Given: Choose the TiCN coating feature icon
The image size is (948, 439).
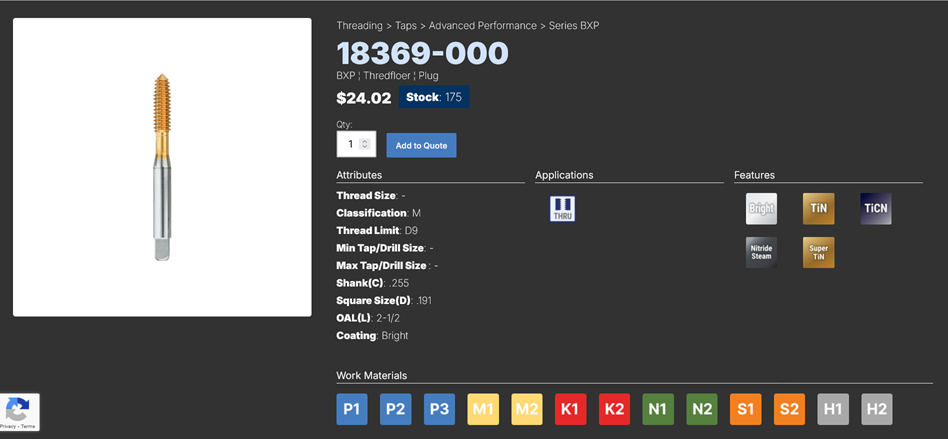Looking at the screenshot, I should 875,208.
